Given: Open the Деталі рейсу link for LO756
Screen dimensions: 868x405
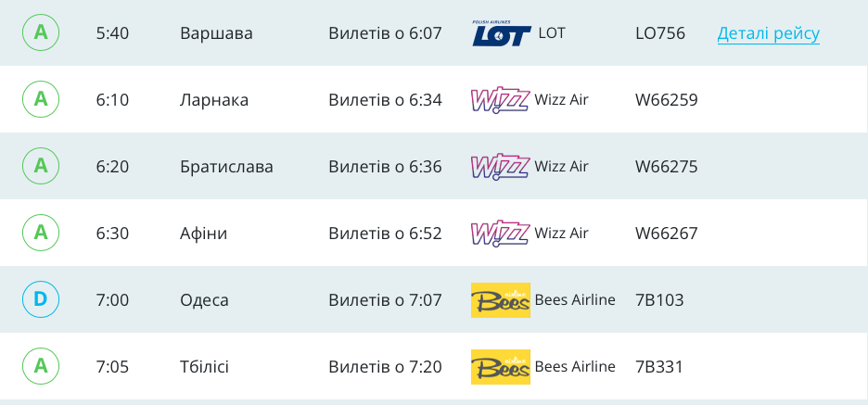Looking at the screenshot, I should click(768, 33).
